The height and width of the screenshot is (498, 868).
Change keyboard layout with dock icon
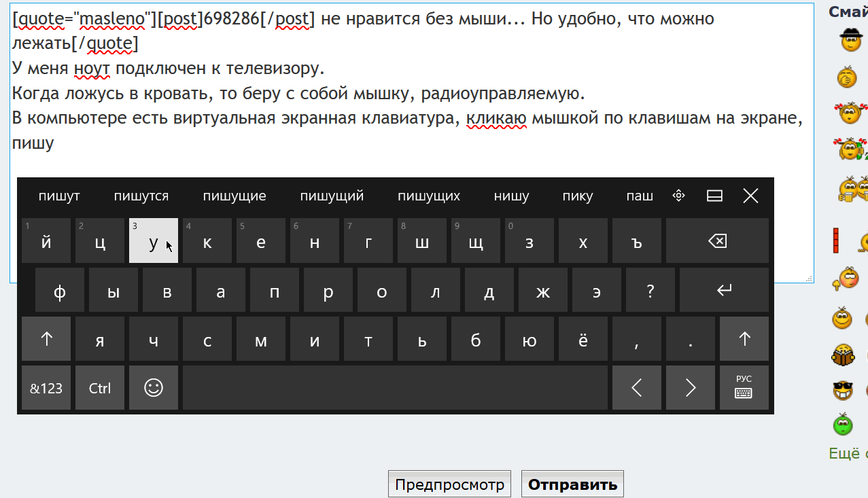pos(714,196)
